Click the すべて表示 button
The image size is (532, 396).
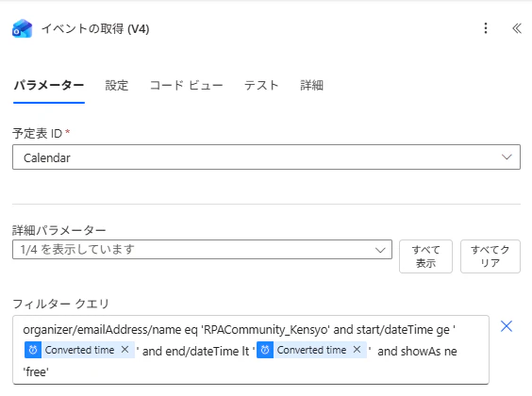click(425, 256)
